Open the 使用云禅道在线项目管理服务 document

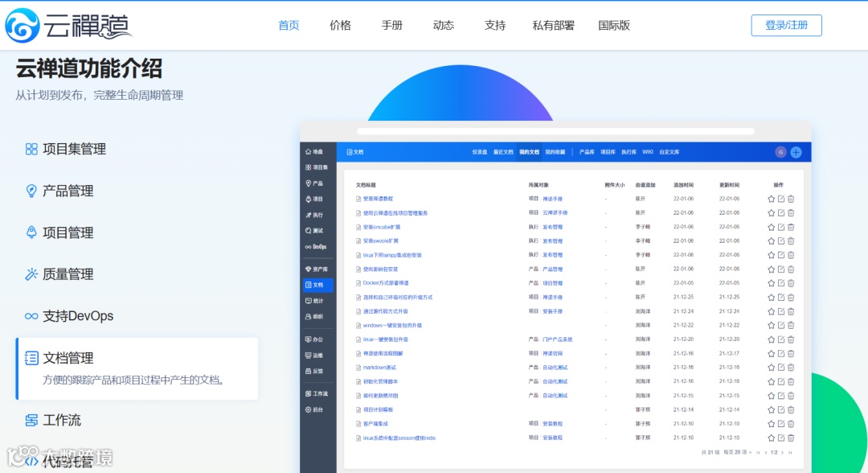point(395,213)
